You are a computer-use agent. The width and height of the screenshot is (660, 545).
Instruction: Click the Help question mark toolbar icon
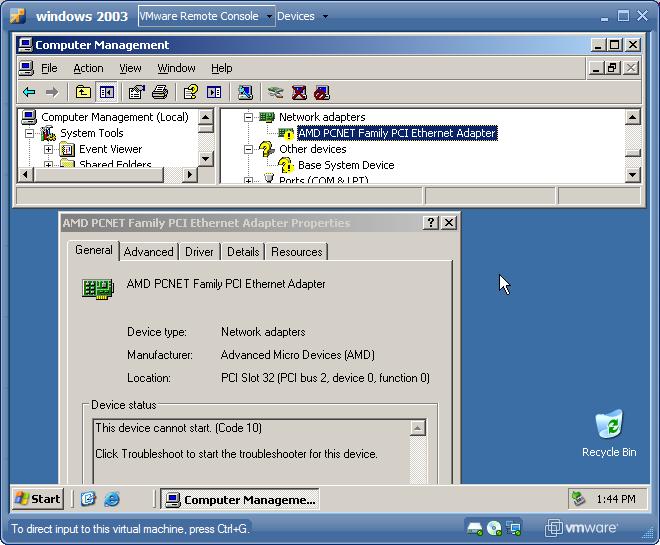pos(190,92)
